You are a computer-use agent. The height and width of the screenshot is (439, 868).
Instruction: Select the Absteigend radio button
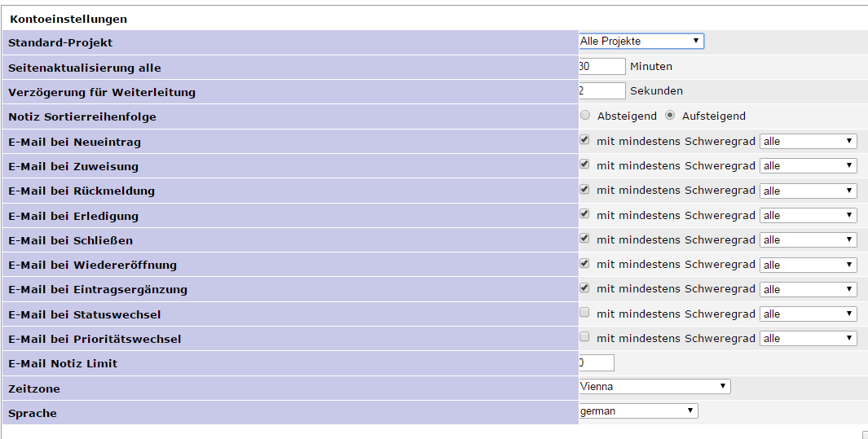tap(585, 116)
